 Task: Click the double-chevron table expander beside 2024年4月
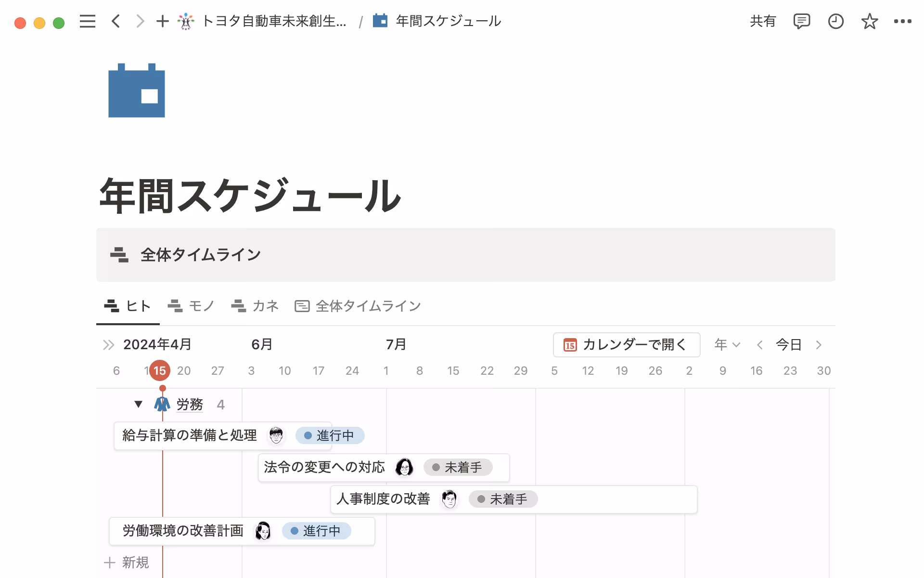[x=108, y=345]
